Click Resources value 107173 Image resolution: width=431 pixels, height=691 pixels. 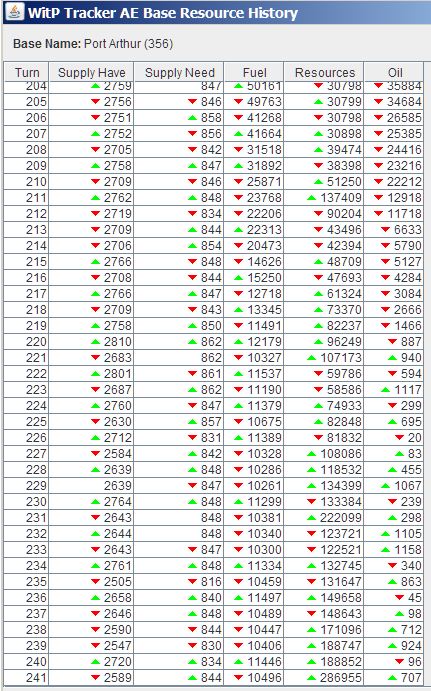coord(341,357)
